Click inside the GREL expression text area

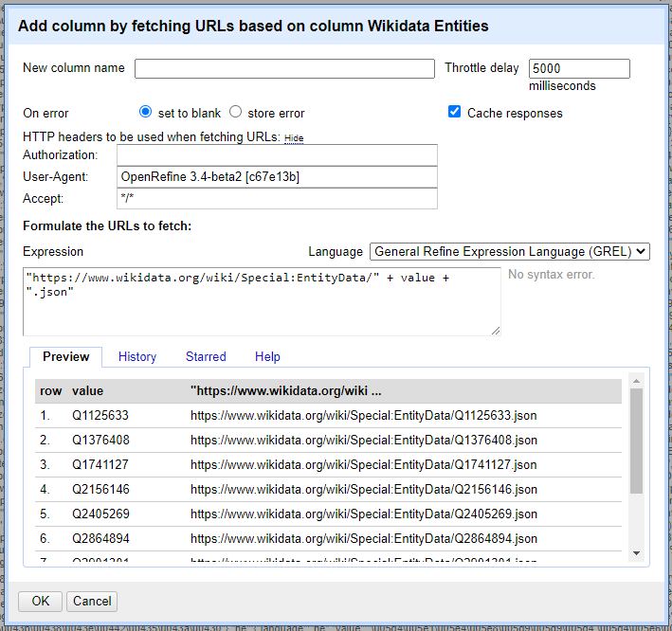(262, 301)
